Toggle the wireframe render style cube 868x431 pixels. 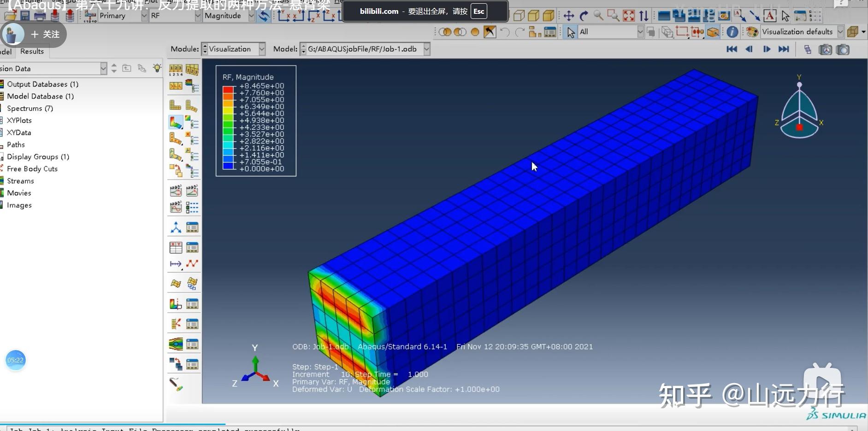pyautogui.click(x=519, y=16)
